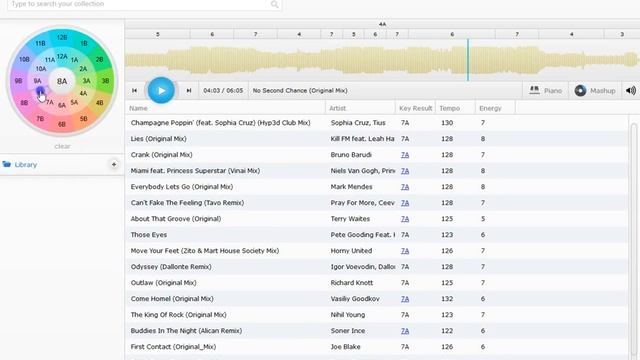This screenshot has height=360, width=640.
Task: Click the play button
Action: tap(161, 90)
